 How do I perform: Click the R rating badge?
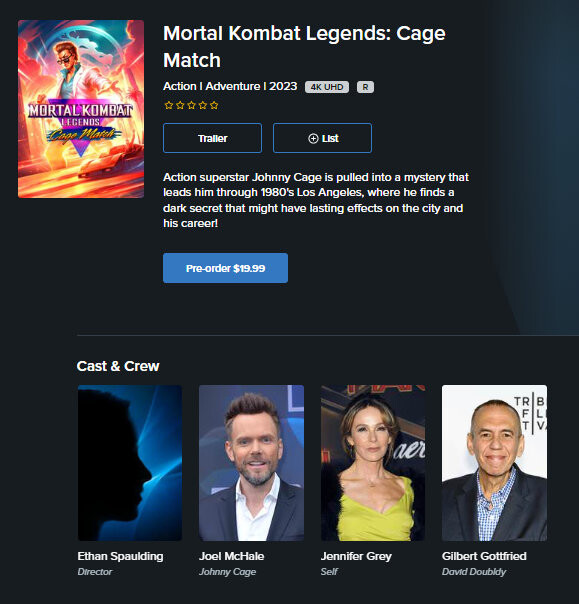tap(365, 87)
